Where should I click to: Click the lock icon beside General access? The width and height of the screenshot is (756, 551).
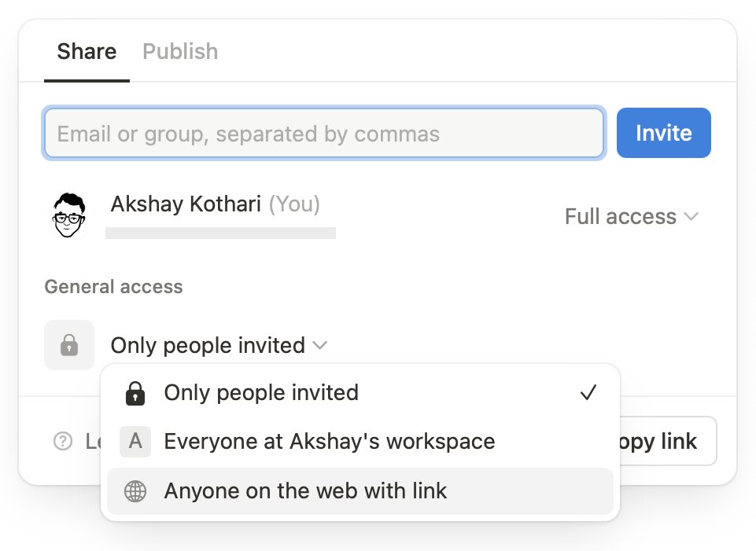coord(69,345)
